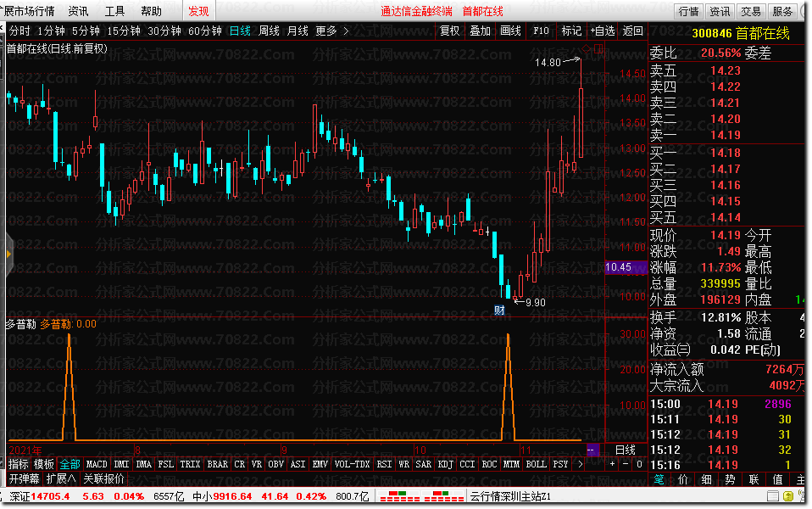812x509 pixels.
Task: Click the purple -- box on the time axis
Action: tap(592, 450)
